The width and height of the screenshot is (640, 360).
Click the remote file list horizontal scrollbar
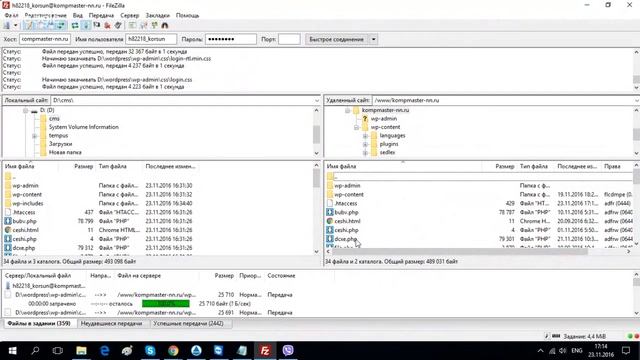460,252
